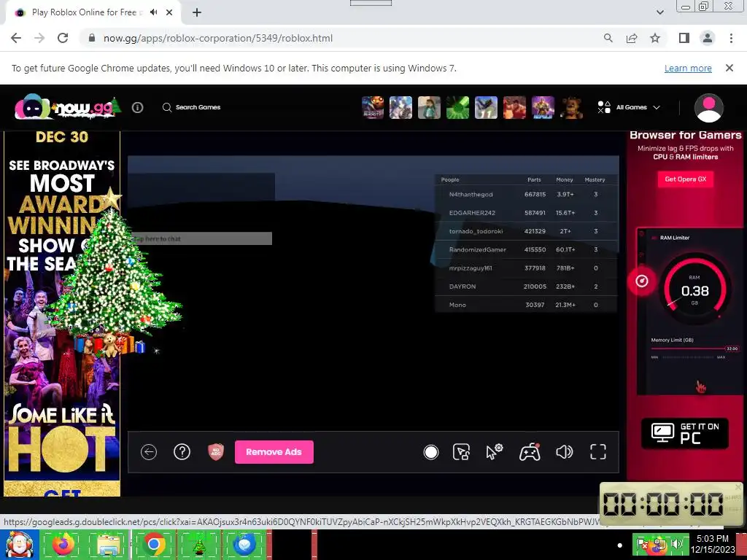Open the cursor lock control icon
The image size is (747, 560).
(x=461, y=452)
